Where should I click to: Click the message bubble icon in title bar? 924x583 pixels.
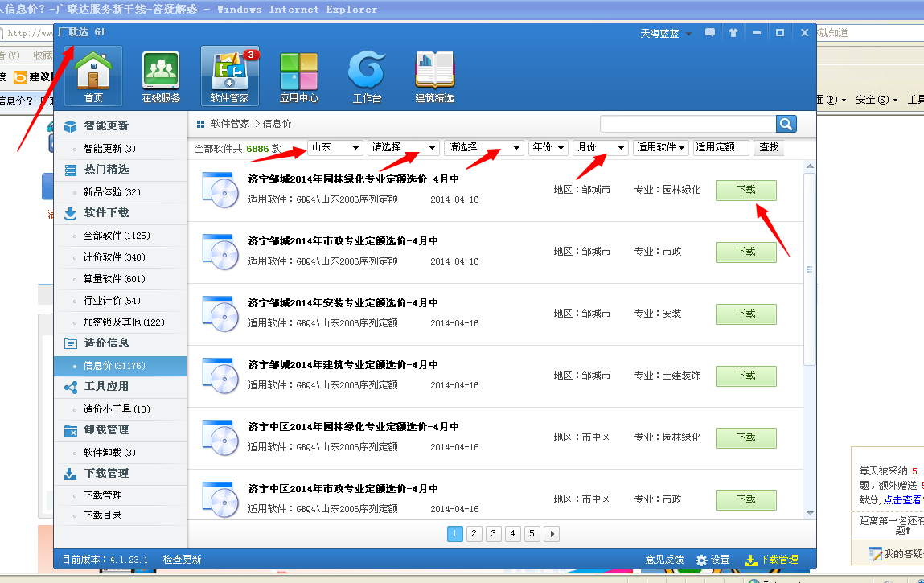[x=710, y=32]
